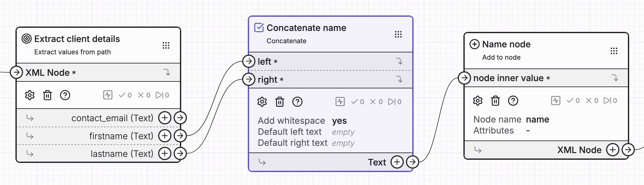
Task: Expand the right input row arrow
Action: [399, 79]
